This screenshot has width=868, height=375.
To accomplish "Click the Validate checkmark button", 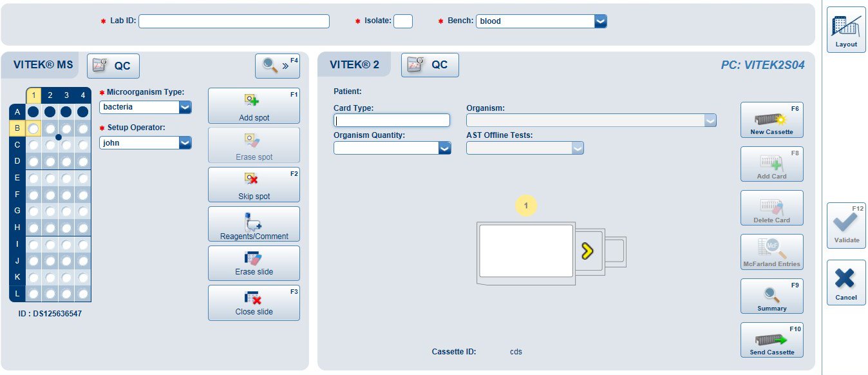I will click(846, 226).
